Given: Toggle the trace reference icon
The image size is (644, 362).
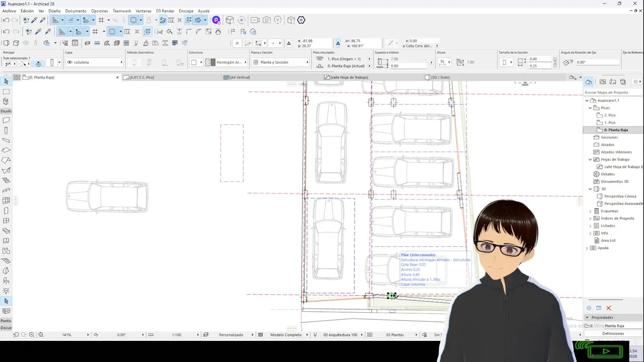Looking at the screenshot, I should (133, 20).
